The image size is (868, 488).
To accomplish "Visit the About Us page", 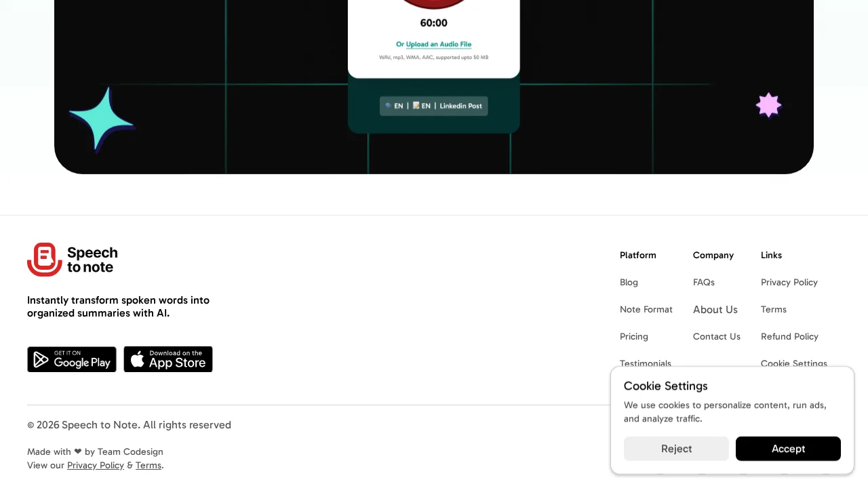I will (x=715, y=310).
